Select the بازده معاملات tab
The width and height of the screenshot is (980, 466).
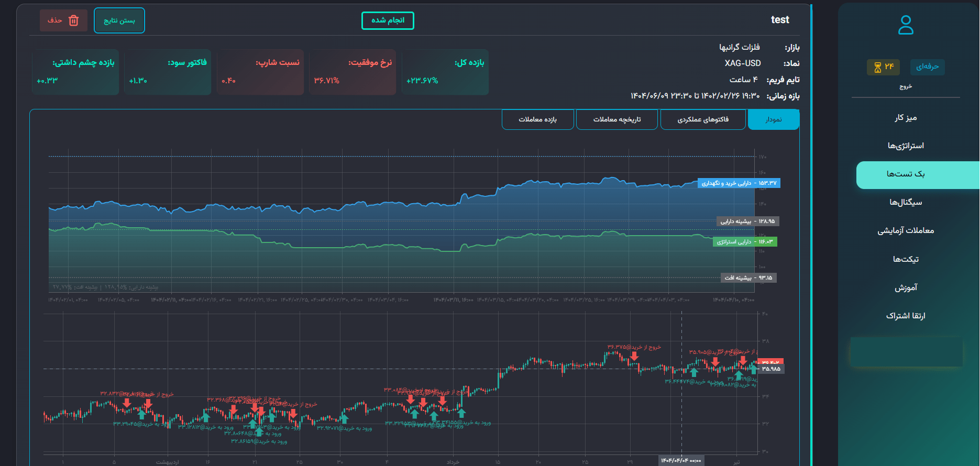point(537,119)
